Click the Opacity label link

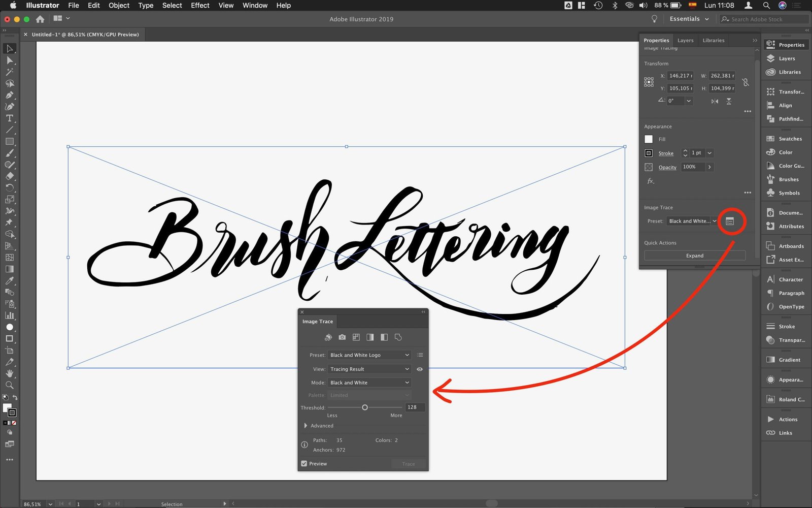[667, 167]
